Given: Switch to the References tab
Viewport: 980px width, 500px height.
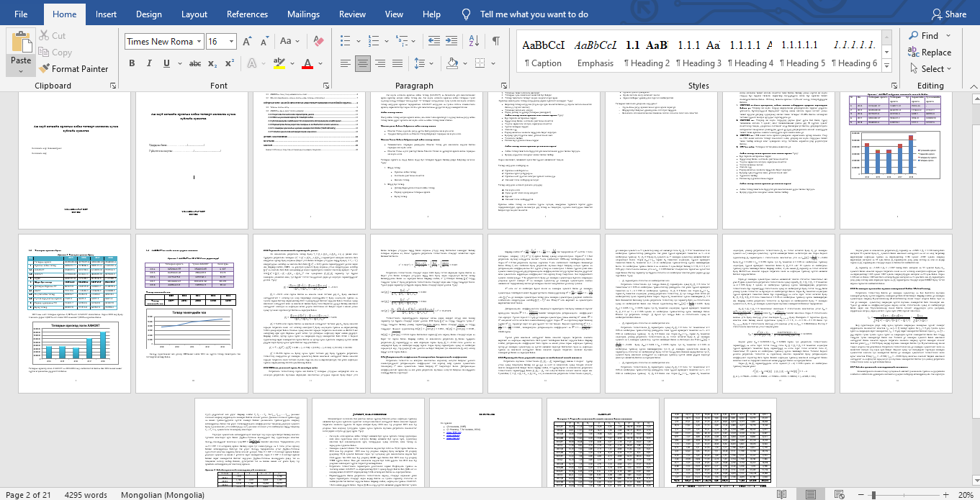Looking at the screenshot, I should 248,14.
